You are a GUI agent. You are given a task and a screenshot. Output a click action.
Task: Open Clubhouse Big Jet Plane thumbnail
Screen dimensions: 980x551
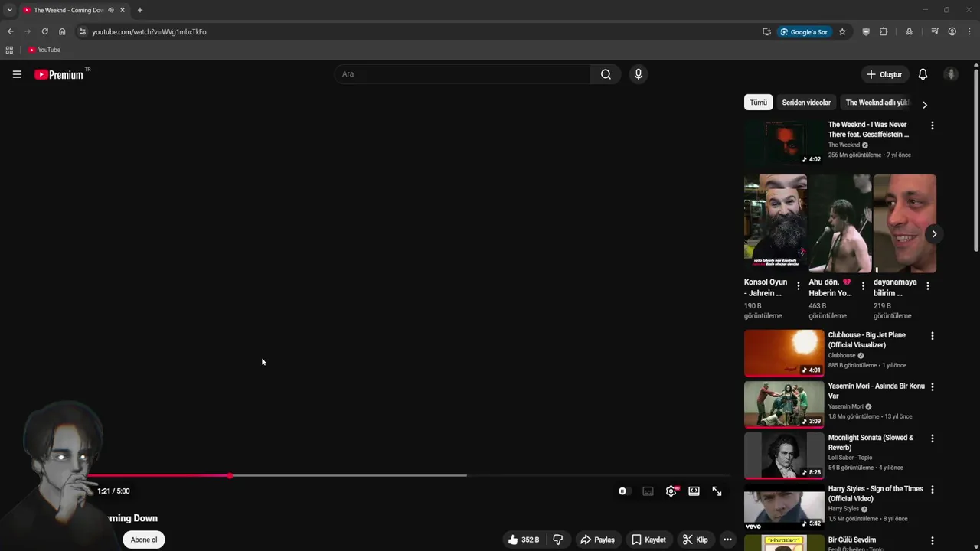click(x=784, y=353)
